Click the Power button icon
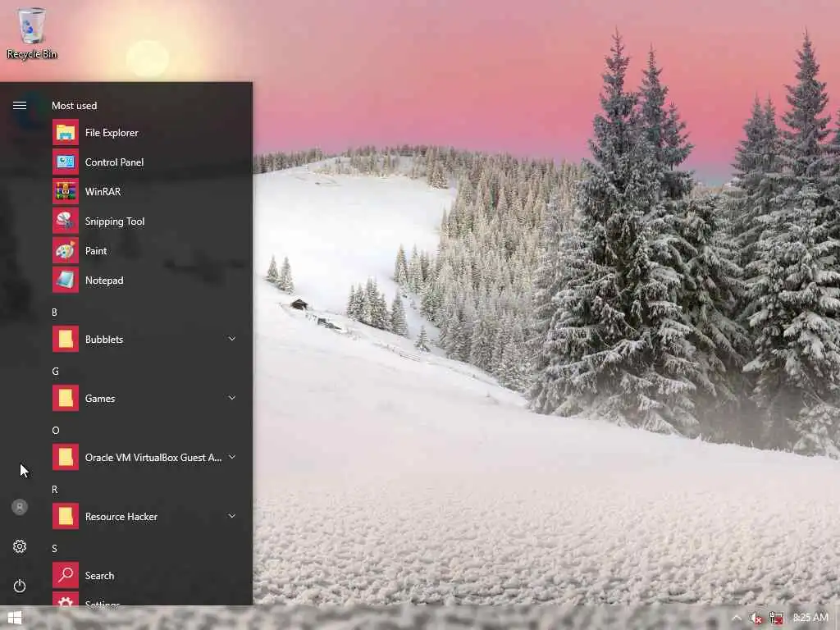Screen dimensions: 840x630 click(20, 586)
